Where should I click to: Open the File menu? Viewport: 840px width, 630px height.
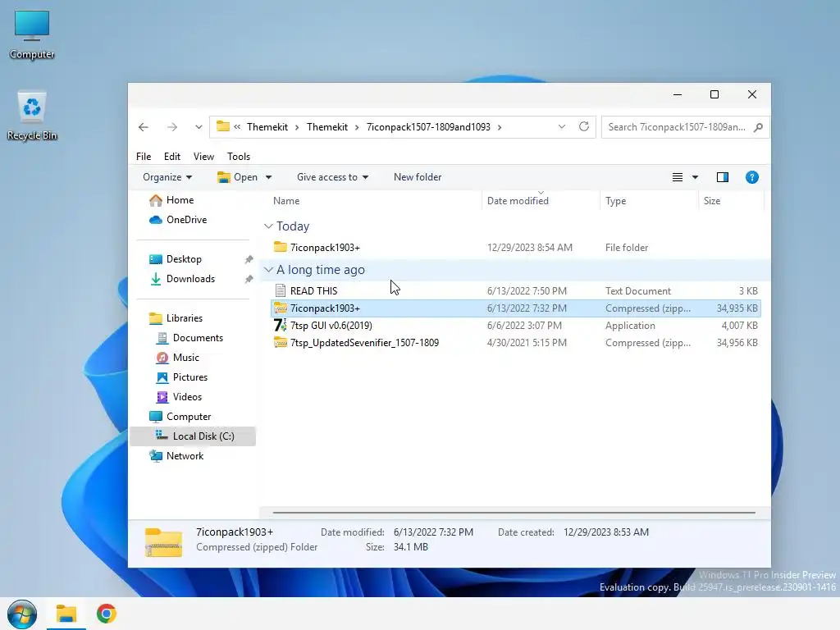[144, 157]
